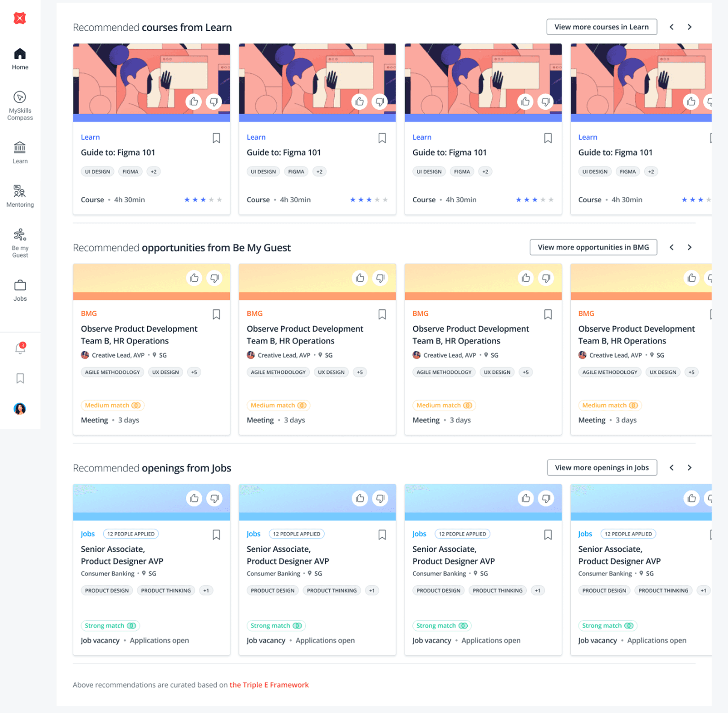Go to Home in the sidebar

coord(20,59)
